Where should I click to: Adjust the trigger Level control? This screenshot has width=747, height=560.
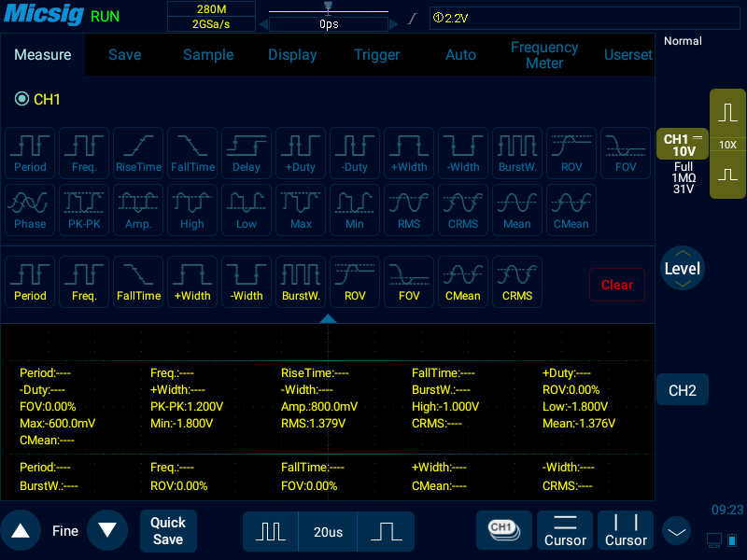pos(682,269)
